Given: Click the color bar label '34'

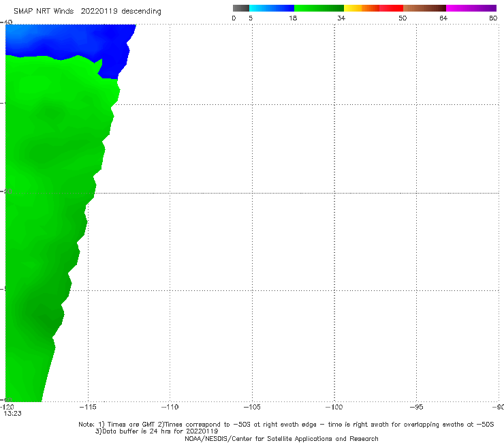Looking at the screenshot, I should pyautogui.click(x=341, y=18).
